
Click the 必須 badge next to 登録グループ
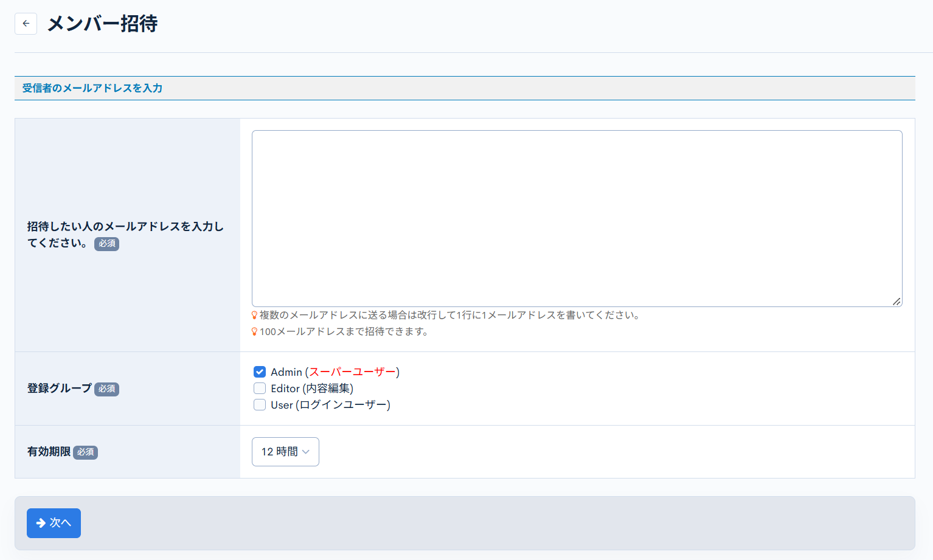(x=107, y=389)
